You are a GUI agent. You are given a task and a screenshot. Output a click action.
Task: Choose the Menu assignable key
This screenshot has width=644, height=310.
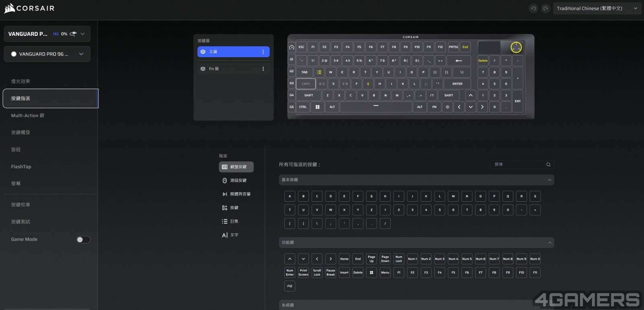coord(385,273)
